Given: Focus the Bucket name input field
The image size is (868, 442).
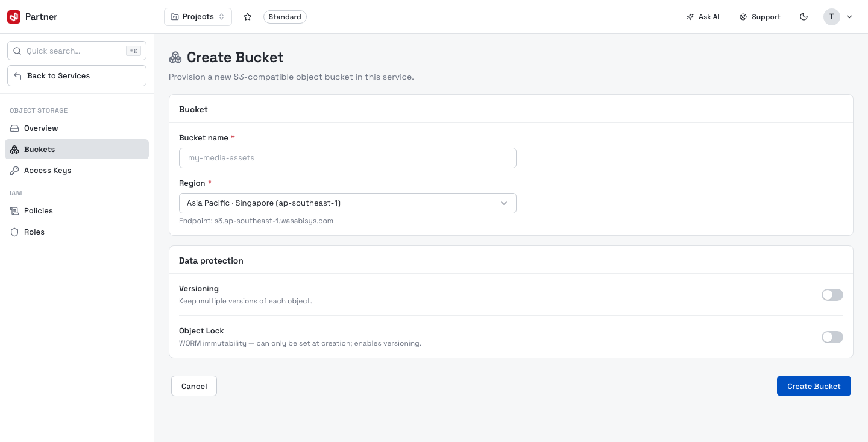Looking at the screenshot, I should pos(348,158).
